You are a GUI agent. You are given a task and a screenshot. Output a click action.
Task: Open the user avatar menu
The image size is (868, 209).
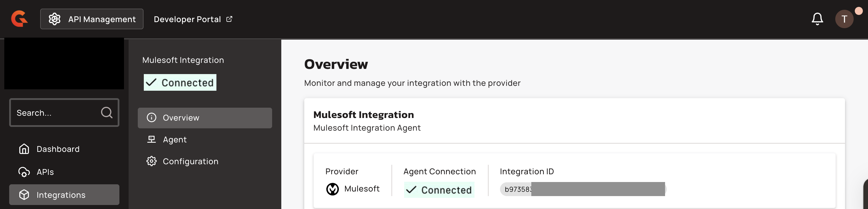(844, 19)
